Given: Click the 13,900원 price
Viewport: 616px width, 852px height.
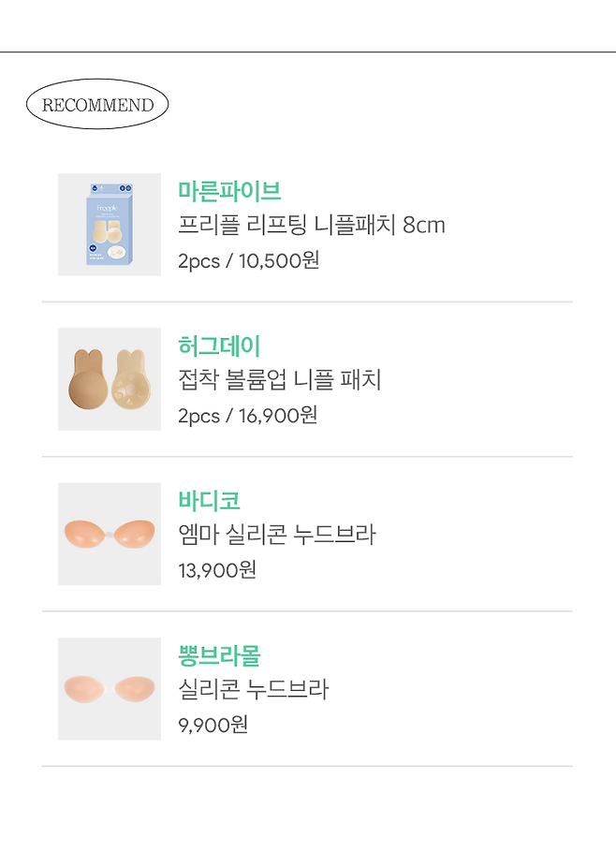Looking at the screenshot, I should (217, 569).
